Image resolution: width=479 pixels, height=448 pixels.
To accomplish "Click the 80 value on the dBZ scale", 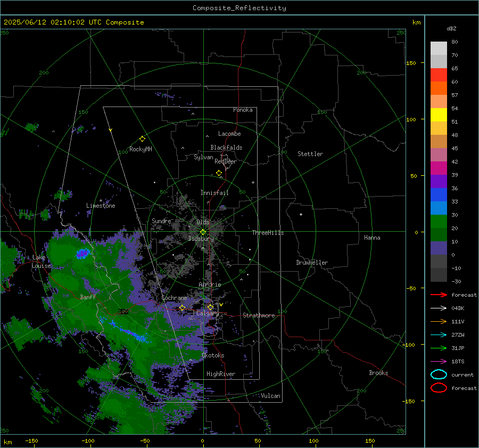I will (x=455, y=42).
